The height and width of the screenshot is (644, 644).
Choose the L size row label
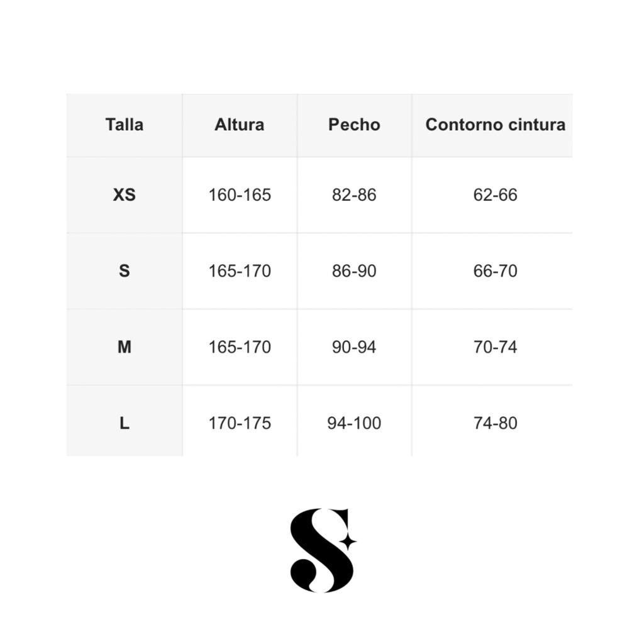click(125, 423)
